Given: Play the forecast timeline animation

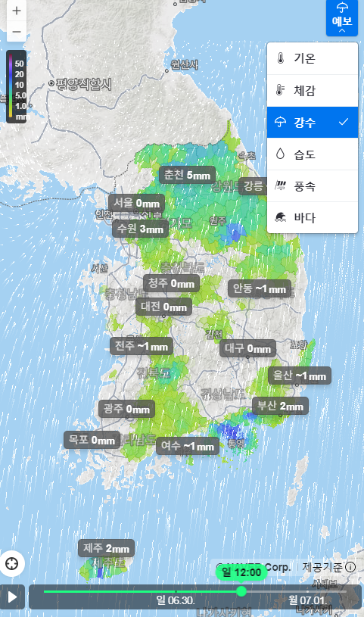Looking at the screenshot, I should [x=13, y=597].
